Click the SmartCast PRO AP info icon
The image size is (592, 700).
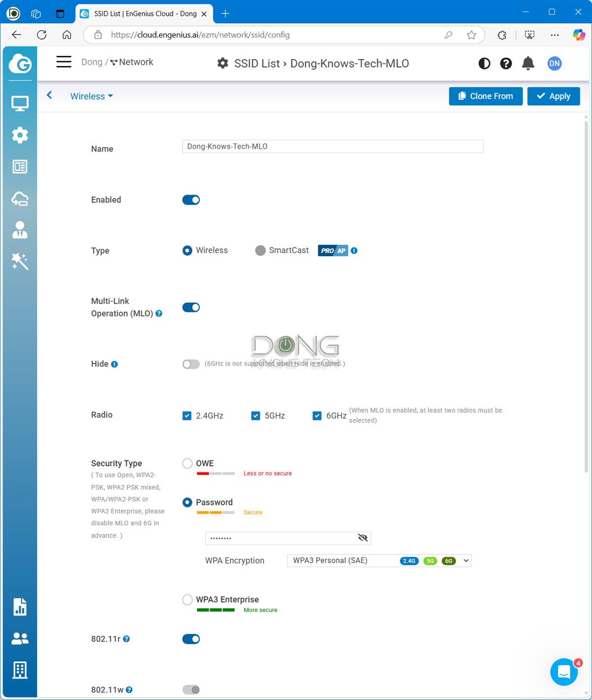coord(354,251)
